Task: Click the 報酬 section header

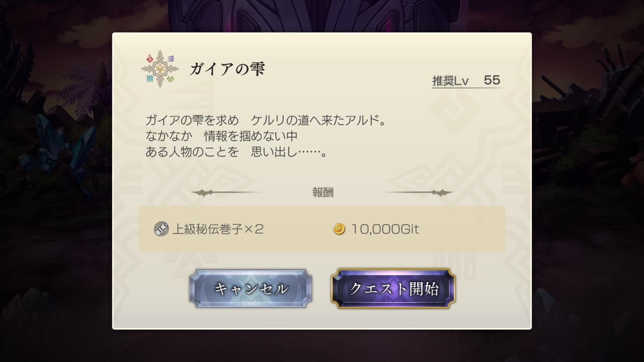Action: click(x=323, y=193)
